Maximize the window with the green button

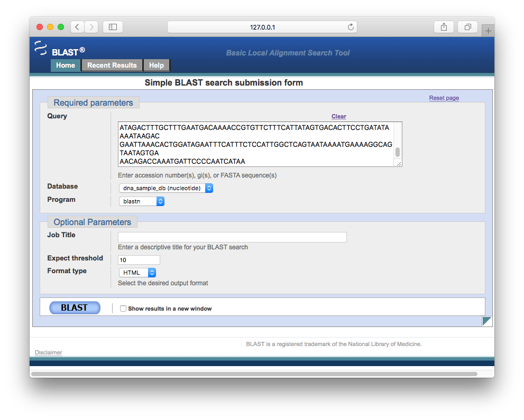[x=61, y=27]
